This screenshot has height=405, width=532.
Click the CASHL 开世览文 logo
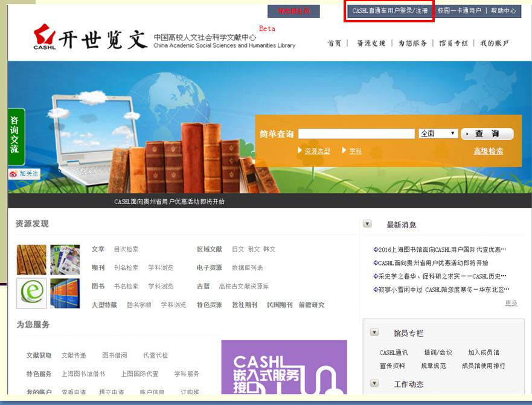(90, 37)
